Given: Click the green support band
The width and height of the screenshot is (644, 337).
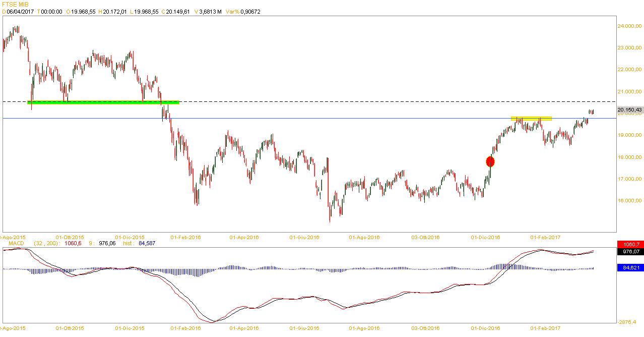Looking at the screenshot, I should pyautogui.click(x=103, y=102).
